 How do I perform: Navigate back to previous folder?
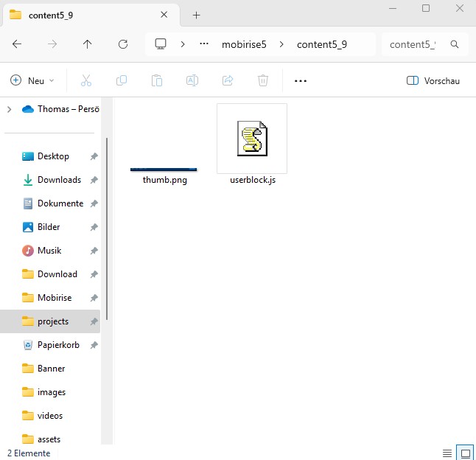coord(17,44)
